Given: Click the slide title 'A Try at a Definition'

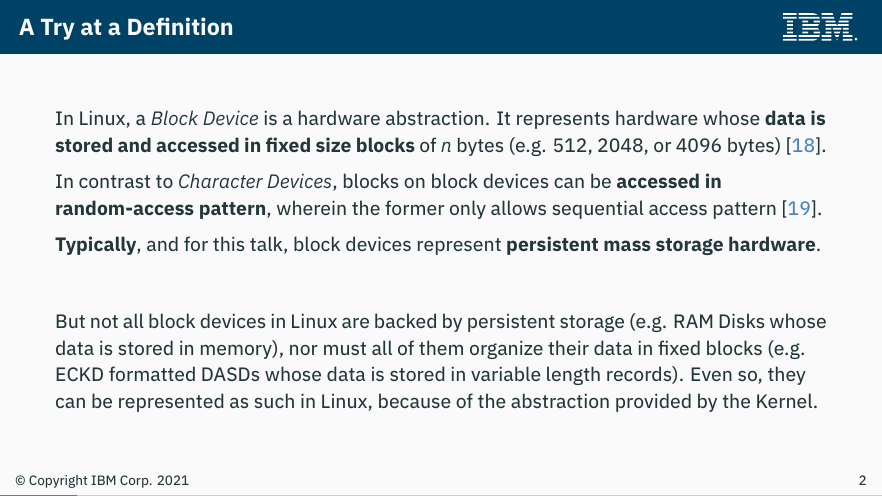Looking at the screenshot, I should pos(126,27).
